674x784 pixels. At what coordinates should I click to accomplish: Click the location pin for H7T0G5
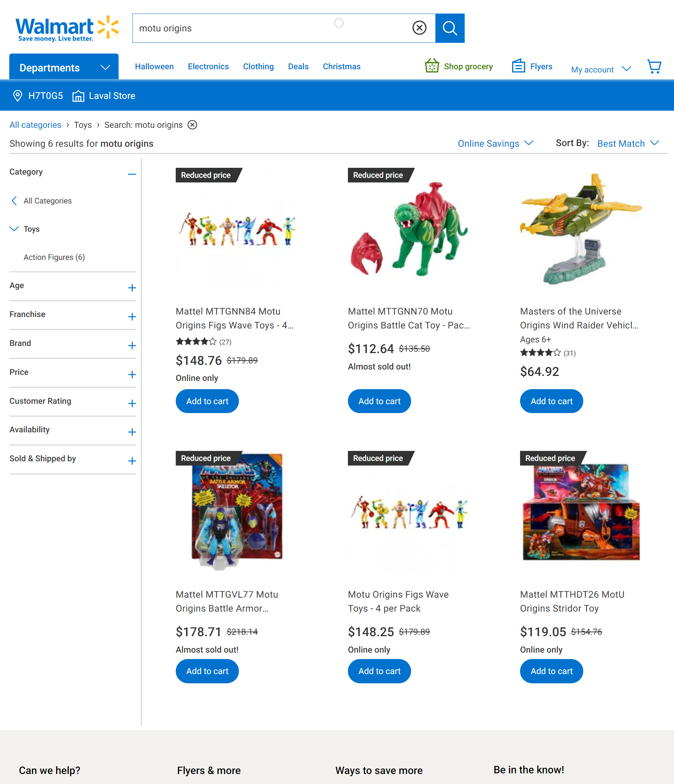pyautogui.click(x=18, y=96)
